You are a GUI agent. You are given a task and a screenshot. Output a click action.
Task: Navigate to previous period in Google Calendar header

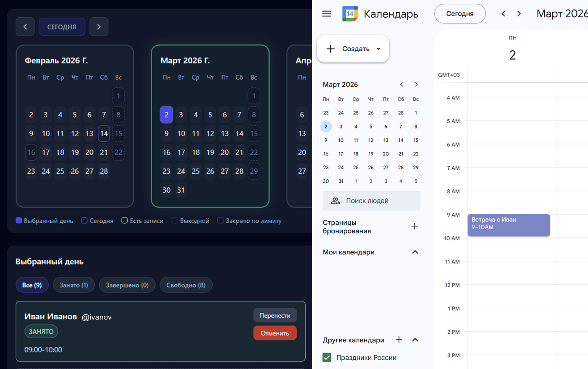click(x=503, y=14)
